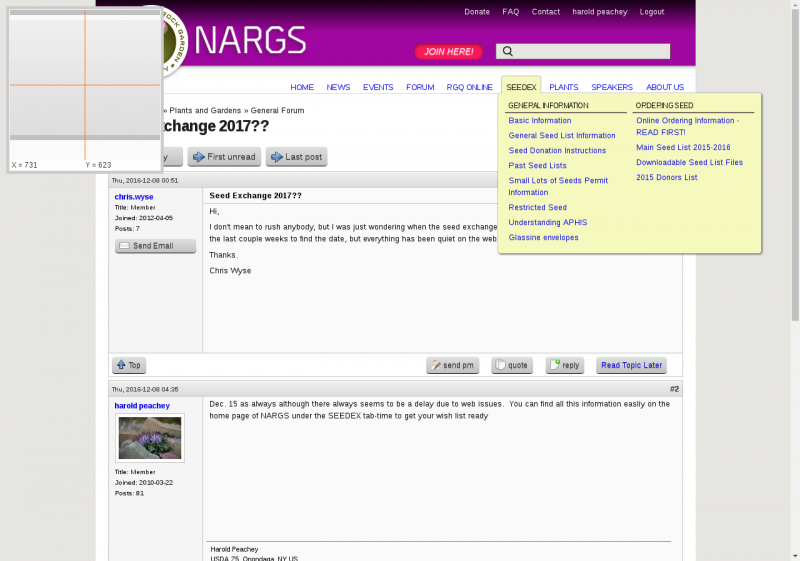The width and height of the screenshot is (800, 561).
Task: Open the chris.wyse profile link
Action: click(134, 197)
